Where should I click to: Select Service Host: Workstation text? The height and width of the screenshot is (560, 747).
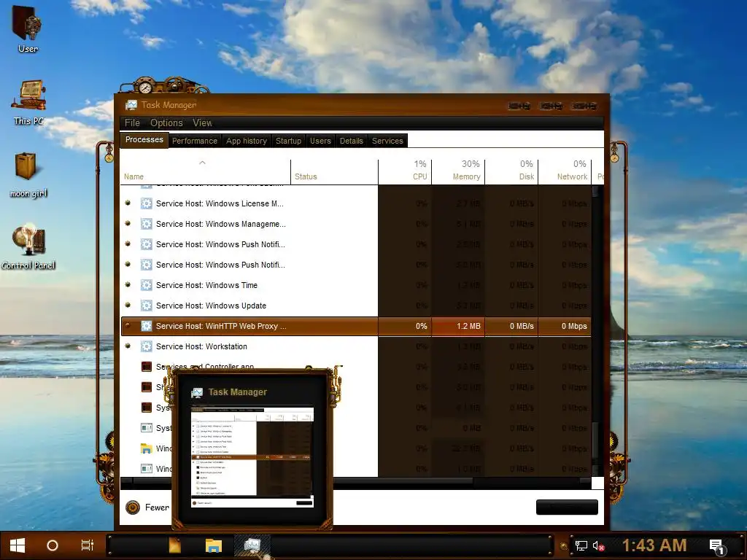tap(201, 346)
